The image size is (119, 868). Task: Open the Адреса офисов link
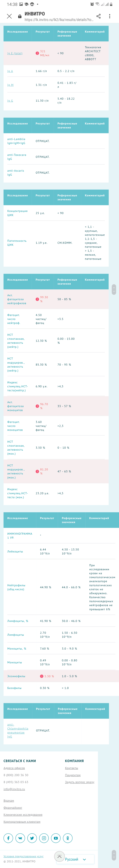14,768
